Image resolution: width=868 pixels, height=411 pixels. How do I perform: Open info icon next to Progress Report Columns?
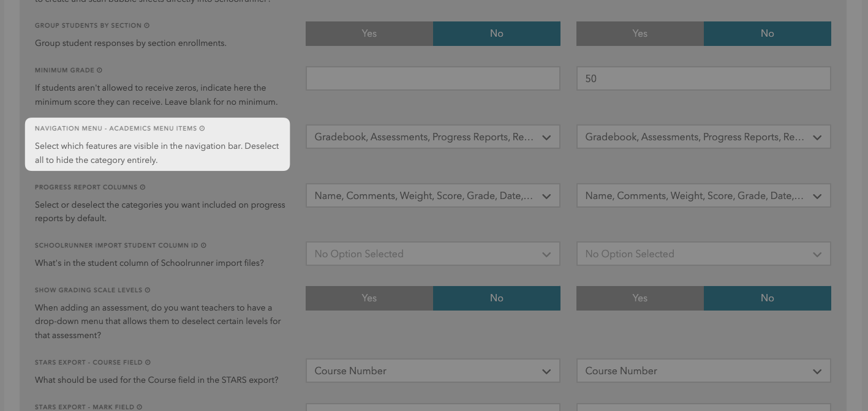tap(143, 187)
